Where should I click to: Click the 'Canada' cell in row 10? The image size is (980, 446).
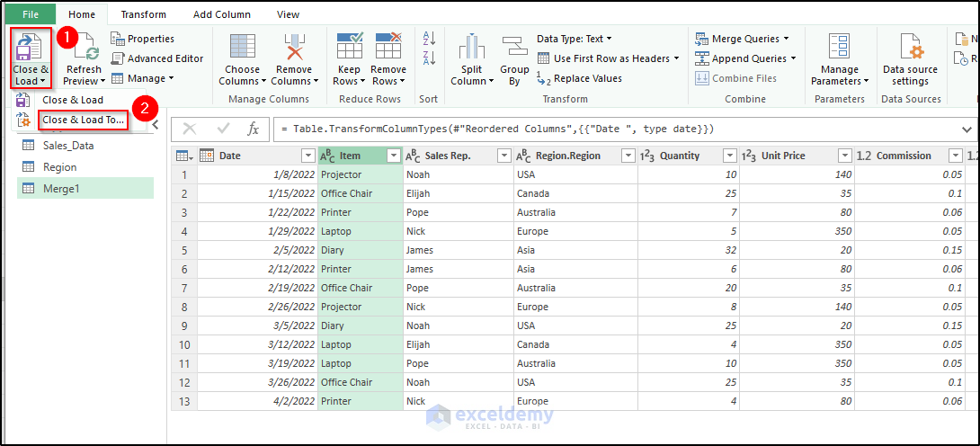tap(575, 344)
